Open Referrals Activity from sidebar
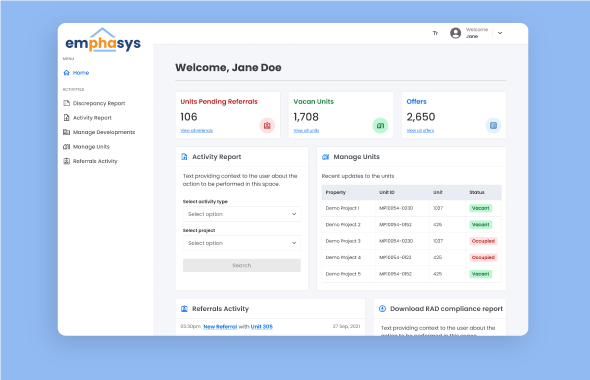Screen dimensions: 590x380 (95, 161)
